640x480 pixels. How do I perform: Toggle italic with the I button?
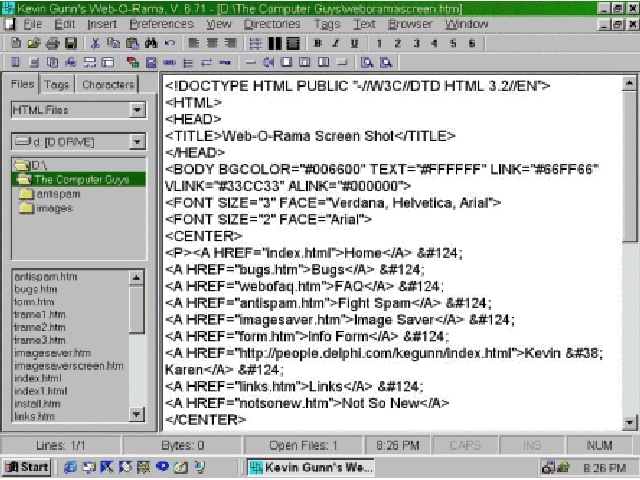(336, 44)
